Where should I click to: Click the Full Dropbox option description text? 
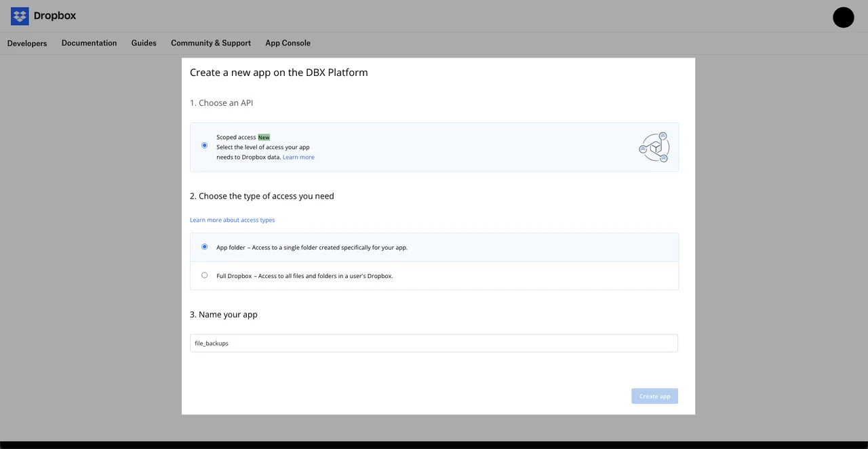(304, 276)
